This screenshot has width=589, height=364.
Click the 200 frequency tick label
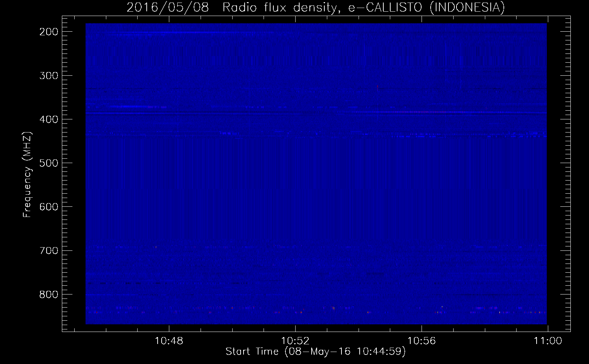48,32
